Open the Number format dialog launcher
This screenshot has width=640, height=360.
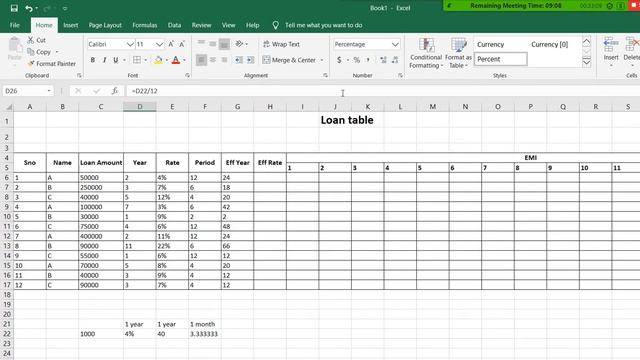point(400,76)
